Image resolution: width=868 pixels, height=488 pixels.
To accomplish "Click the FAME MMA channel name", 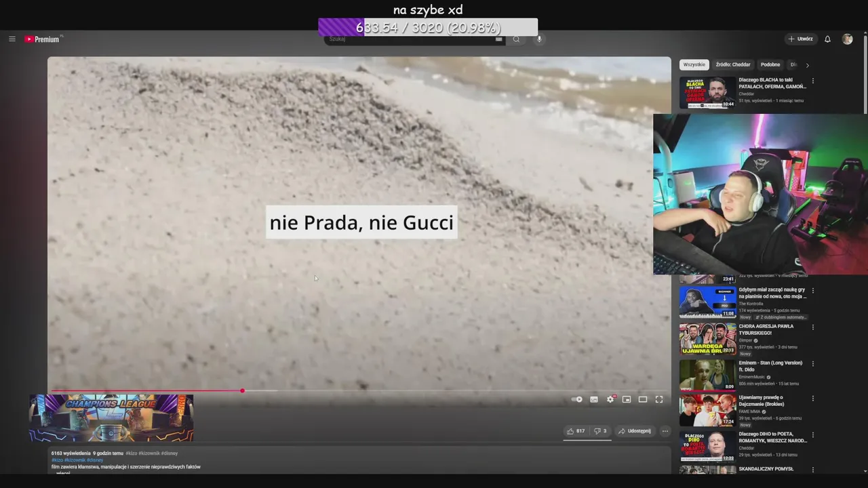I will [750, 411].
